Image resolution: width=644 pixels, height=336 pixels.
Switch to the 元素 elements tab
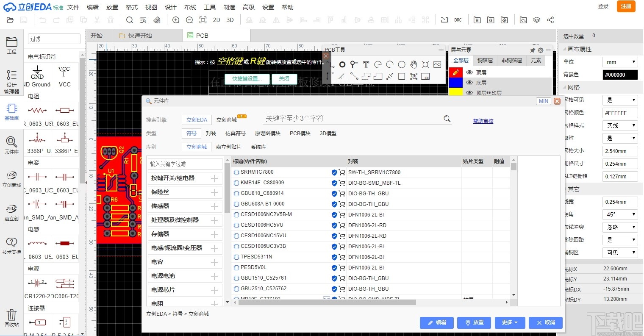click(536, 61)
